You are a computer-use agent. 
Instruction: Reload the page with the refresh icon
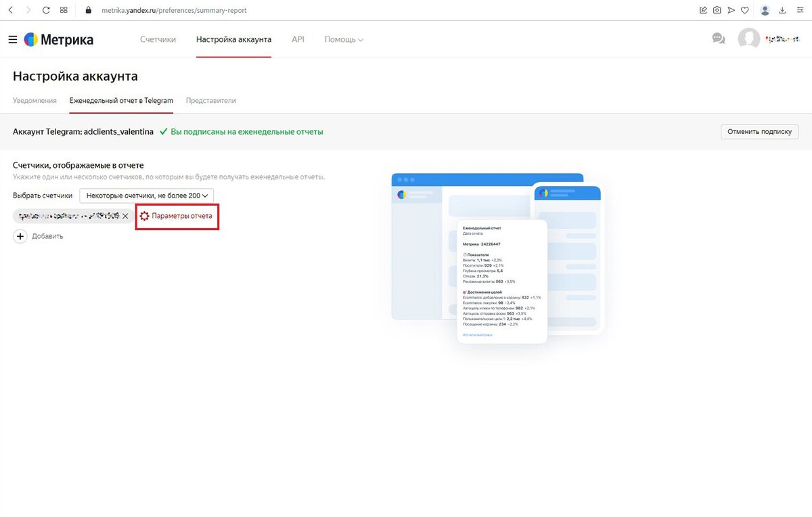(46, 10)
